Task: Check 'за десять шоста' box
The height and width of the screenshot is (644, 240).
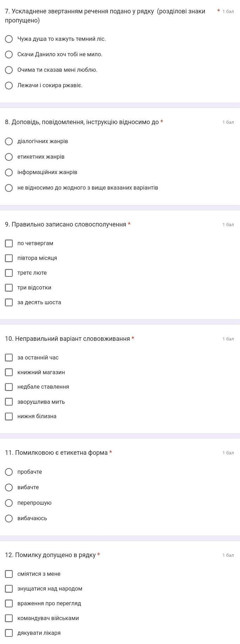Action: [9, 302]
